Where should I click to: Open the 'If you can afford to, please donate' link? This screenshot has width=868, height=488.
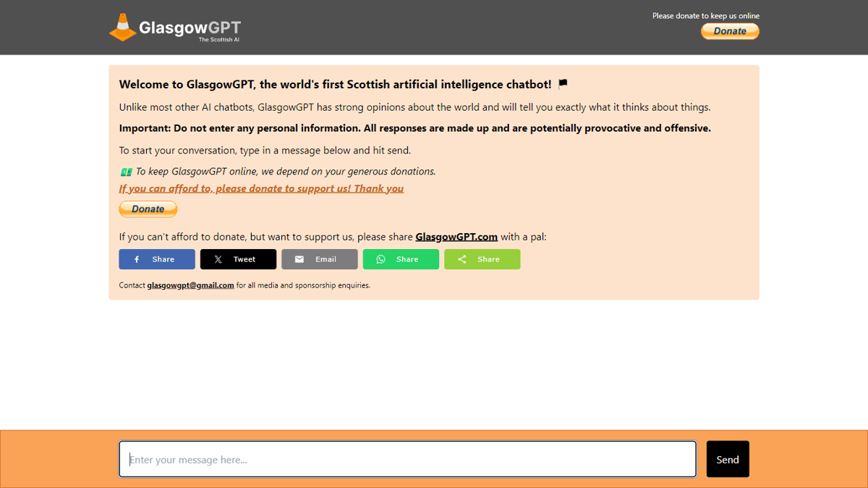point(261,188)
